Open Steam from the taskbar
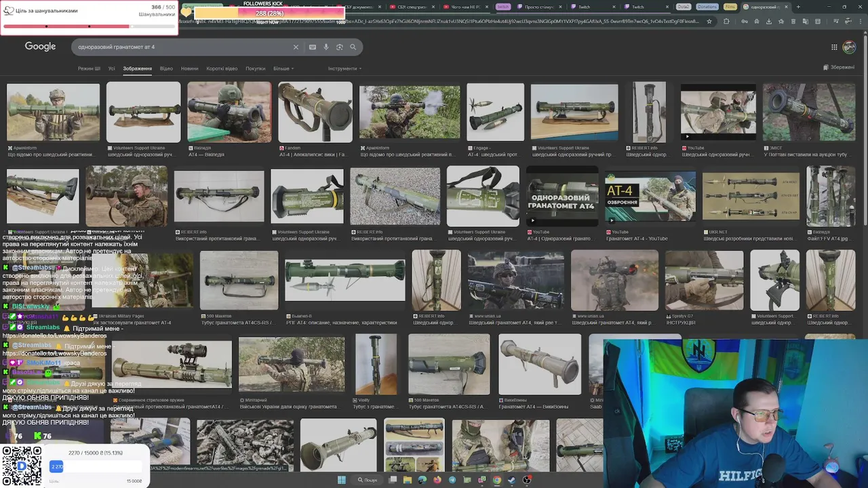This screenshot has width=868, height=488. (512, 480)
